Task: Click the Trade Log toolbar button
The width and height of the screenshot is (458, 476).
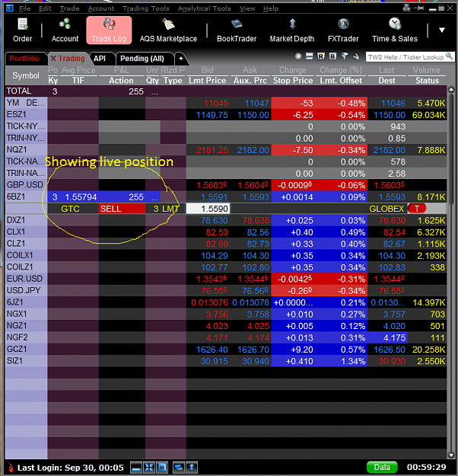Action: click(109, 30)
